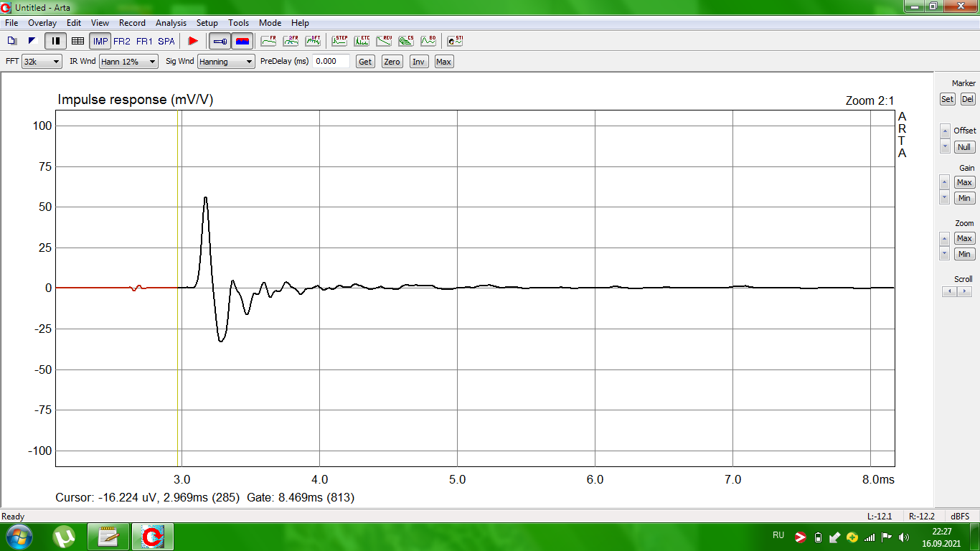Open the View menu
The width and height of the screenshot is (980, 551).
[x=100, y=23]
